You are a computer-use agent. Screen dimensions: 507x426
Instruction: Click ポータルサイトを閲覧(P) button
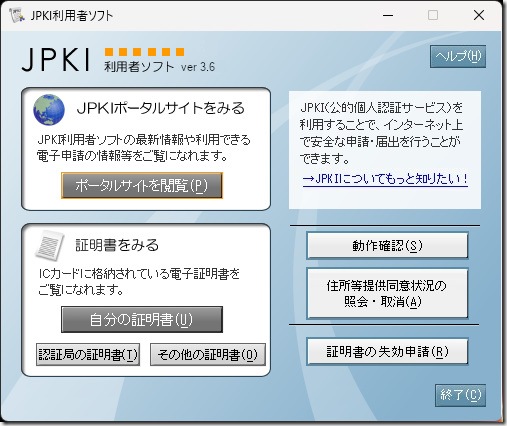142,186
